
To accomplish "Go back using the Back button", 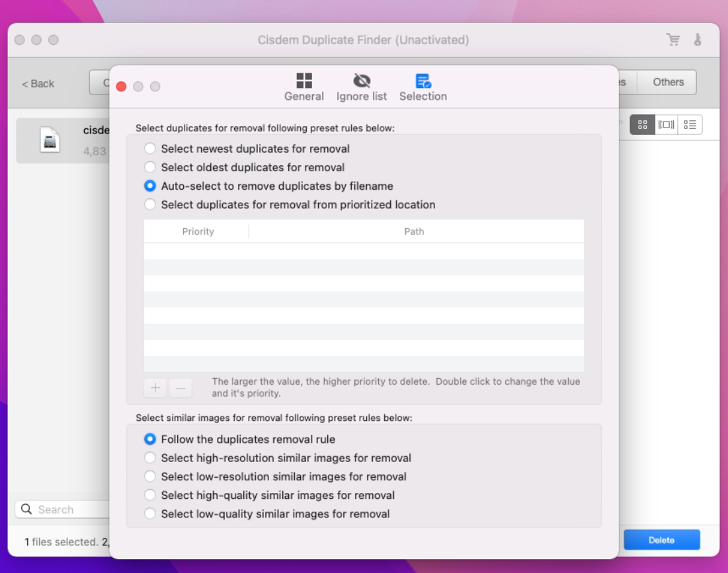I will (x=38, y=83).
